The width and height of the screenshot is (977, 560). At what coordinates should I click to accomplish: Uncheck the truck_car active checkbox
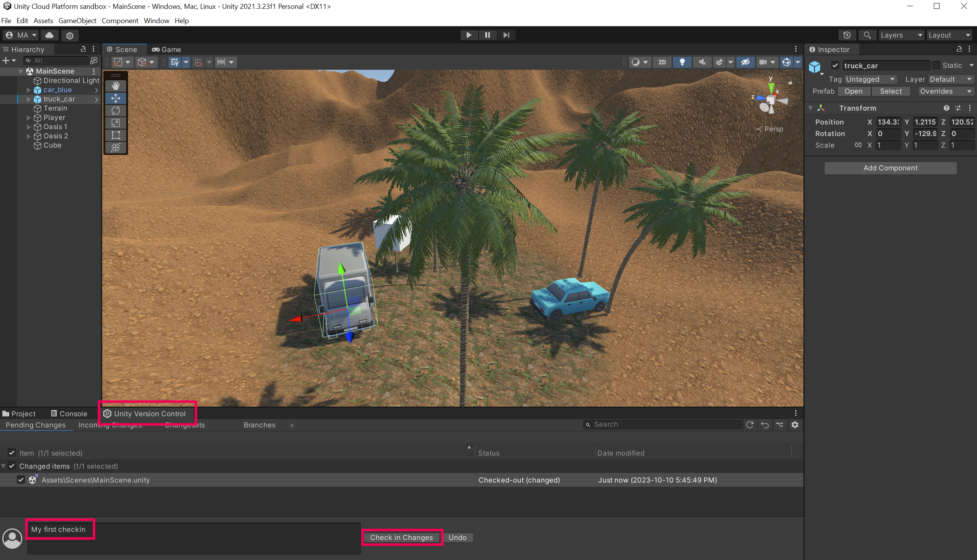tap(835, 66)
